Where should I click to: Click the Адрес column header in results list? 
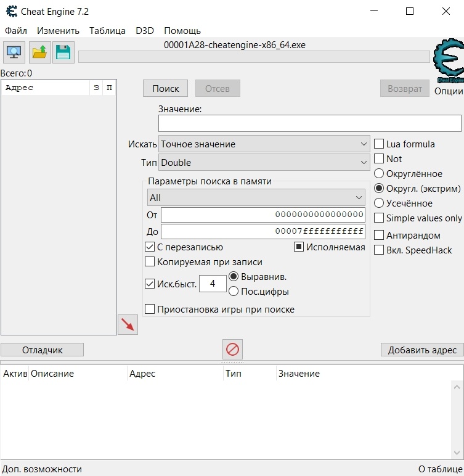tap(46, 88)
